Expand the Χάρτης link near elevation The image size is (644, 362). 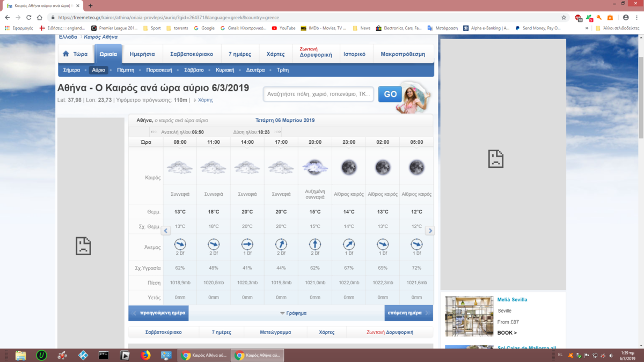pyautogui.click(x=205, y=100)
